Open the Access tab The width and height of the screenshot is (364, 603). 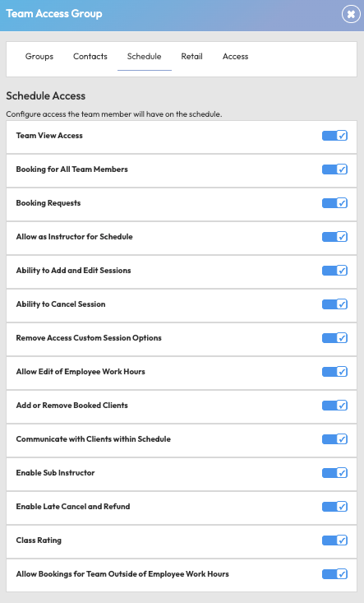click(x=235, y=57)
